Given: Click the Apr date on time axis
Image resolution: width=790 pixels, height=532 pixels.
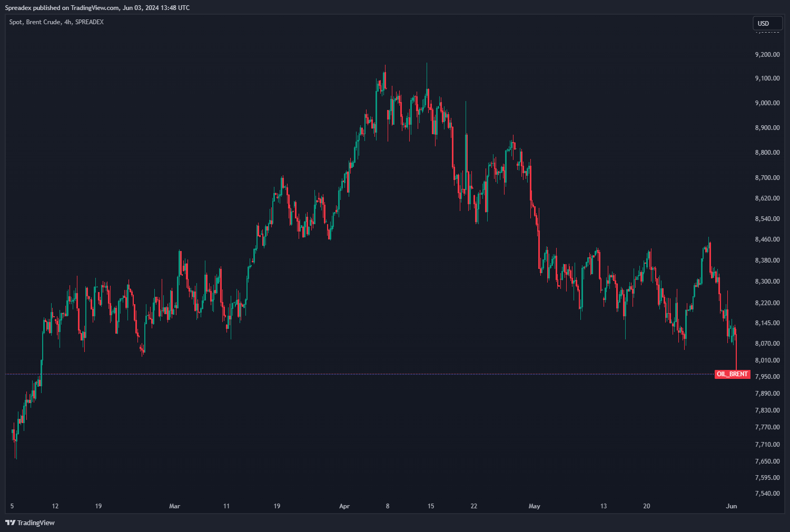Looking at the screenshot, I should pyautogui.click(x=344, y=506).
